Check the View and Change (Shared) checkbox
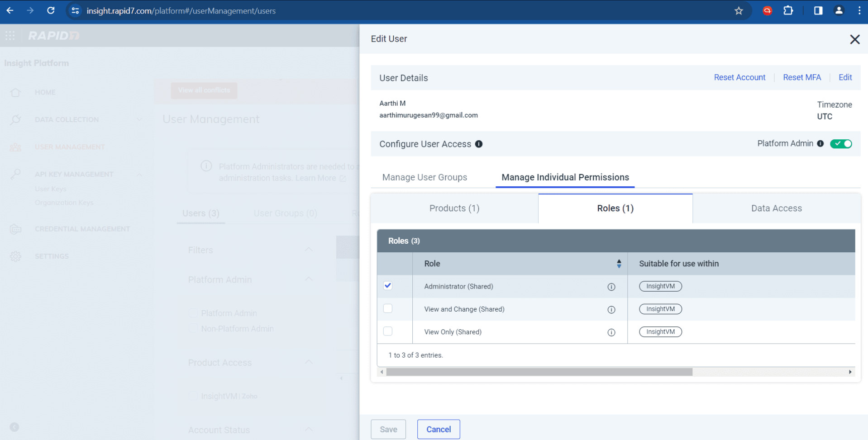868x440 pixels. pos(388,308)
